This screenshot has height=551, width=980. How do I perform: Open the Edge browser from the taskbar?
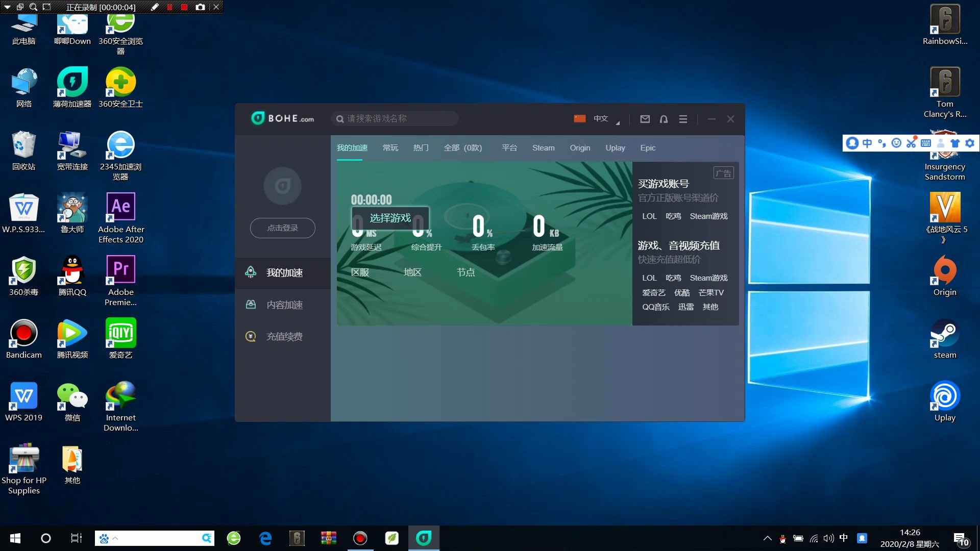pos(265,538)
